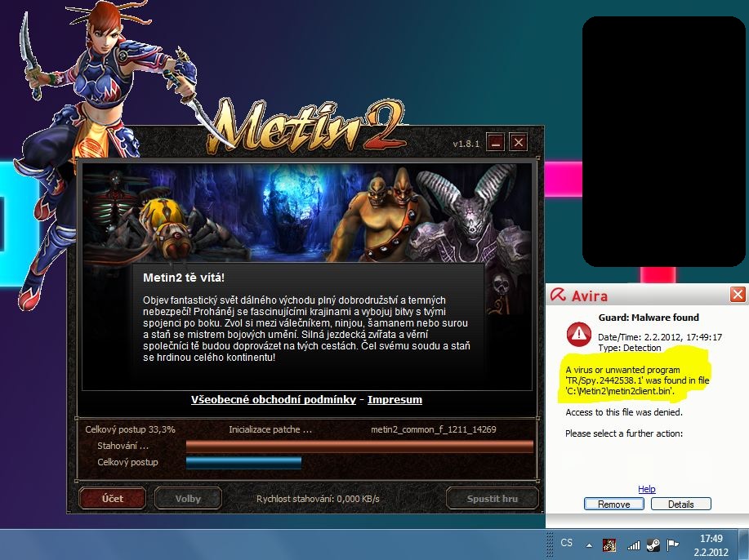
Task: Click the CS language indicator
Action: click(x=567, y=543)
